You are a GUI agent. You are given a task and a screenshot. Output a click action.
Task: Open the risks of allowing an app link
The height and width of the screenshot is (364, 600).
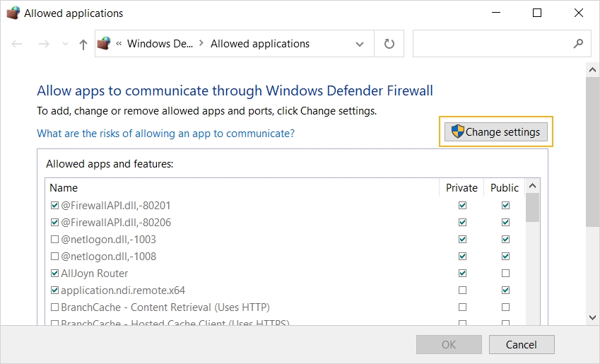[165, 133]
